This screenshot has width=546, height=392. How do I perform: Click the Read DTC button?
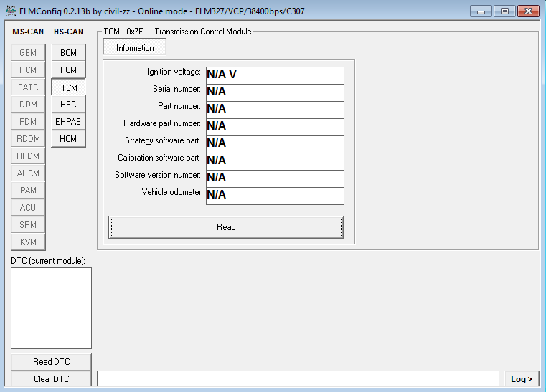(51, 362)
